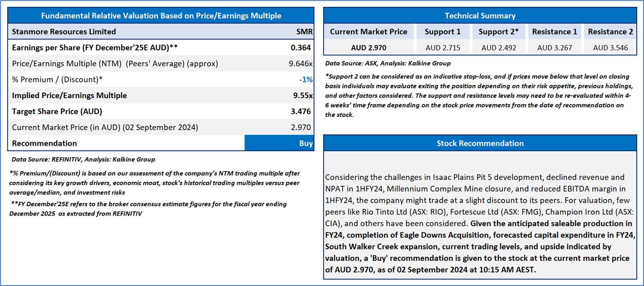Select the Support 1 column header
Image resolution: width=644 pixels, height=286 pixels.
[443, 32]
